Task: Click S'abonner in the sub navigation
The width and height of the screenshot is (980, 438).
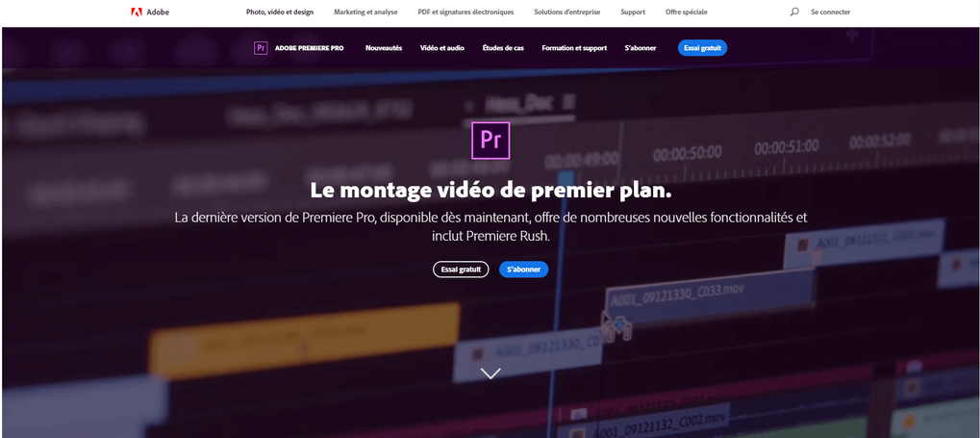Action: [x=641, y=48]
